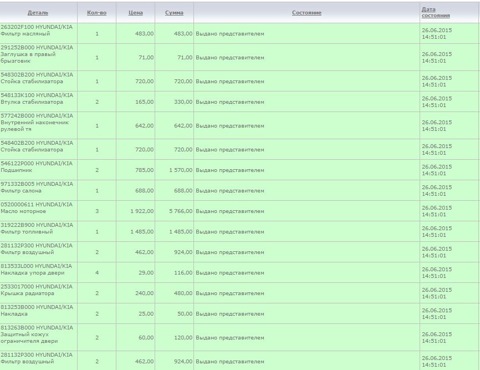Click Выдано представителем status for Подшипник
The image size is (480, 370).
tap(230, 170)
